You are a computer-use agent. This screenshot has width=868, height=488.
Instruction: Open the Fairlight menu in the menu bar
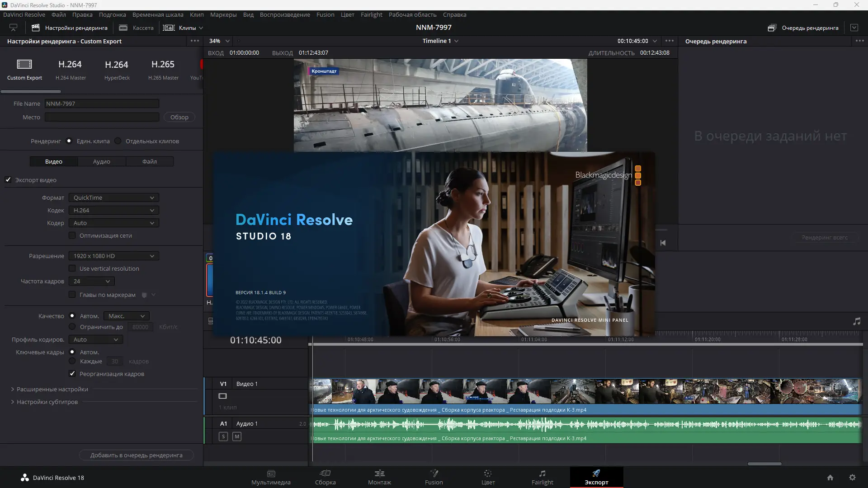pyautogui.click(x=371, y=14)
